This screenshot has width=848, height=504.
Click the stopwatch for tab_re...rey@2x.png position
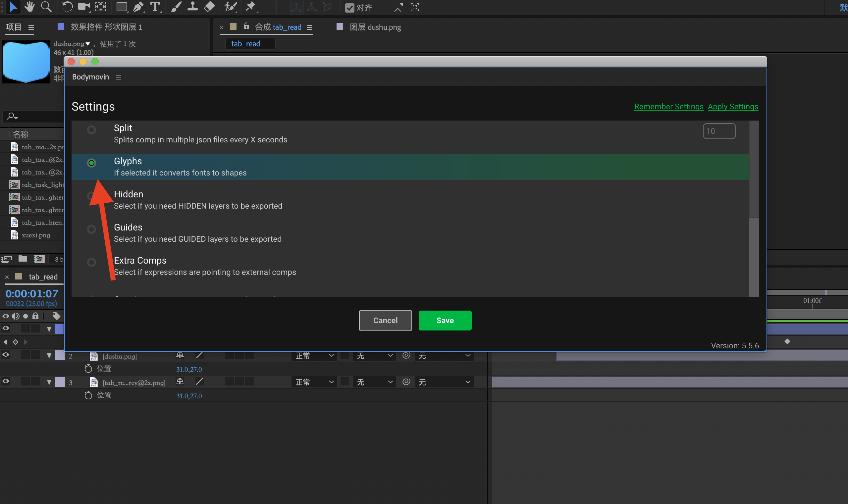[x=88, y=395]
